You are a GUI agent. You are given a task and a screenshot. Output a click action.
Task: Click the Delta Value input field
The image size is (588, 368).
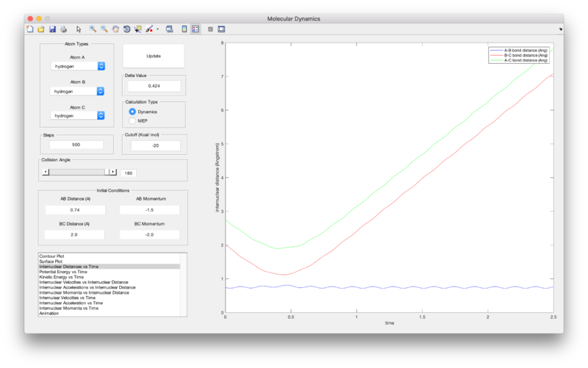[154, 86]
